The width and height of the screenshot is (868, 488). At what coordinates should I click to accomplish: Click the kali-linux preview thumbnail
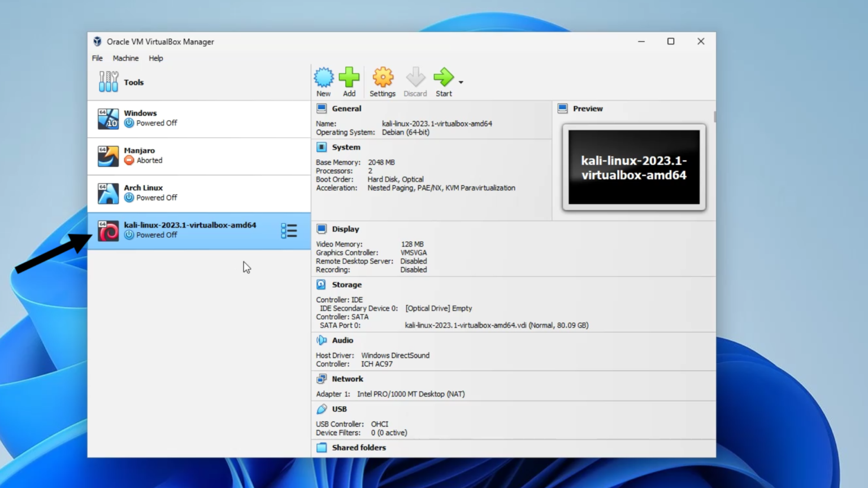click(633, 167)
